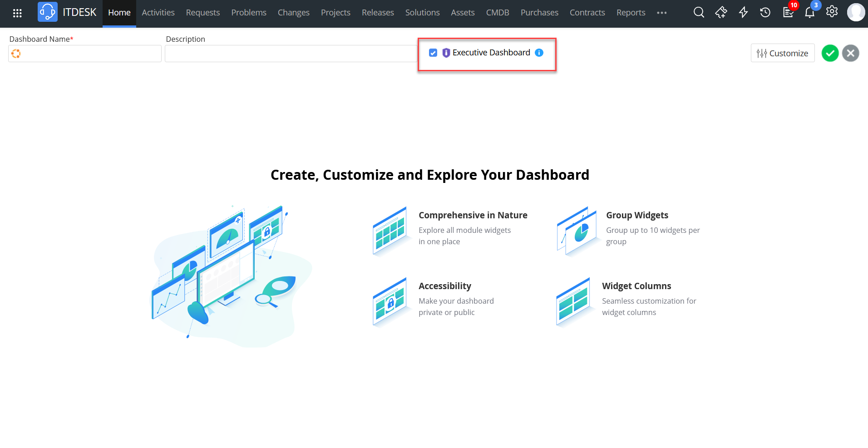The height and width of the screenshot is (448, 868).
Task: View recently accessed items history icon
Action: coord(765,12)
